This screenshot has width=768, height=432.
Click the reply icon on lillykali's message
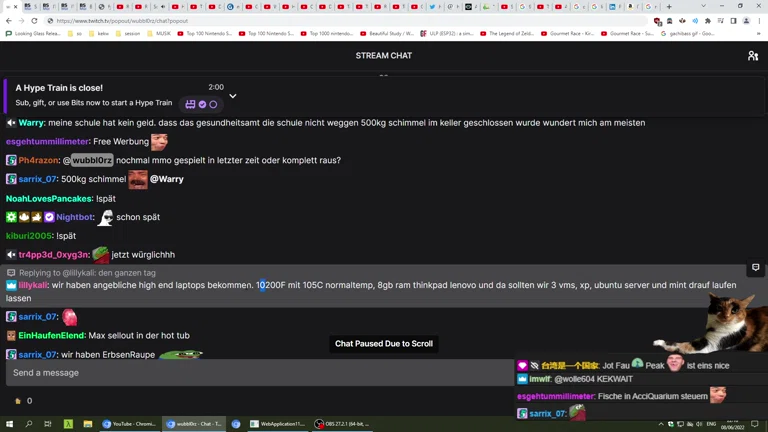coord(11,273)
